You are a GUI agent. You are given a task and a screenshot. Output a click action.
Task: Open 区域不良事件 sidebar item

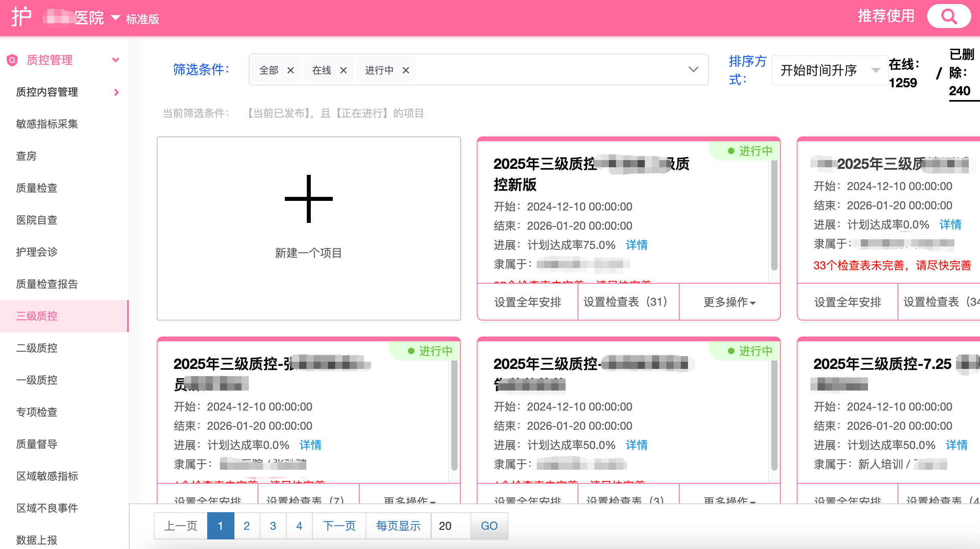47,508
